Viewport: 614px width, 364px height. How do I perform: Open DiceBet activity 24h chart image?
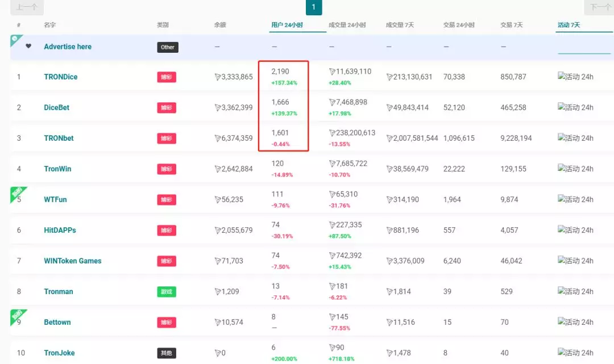575,107
